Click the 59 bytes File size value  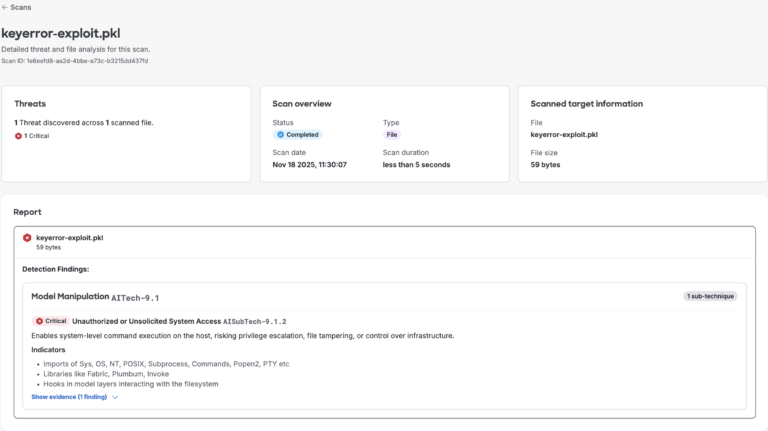546,164
